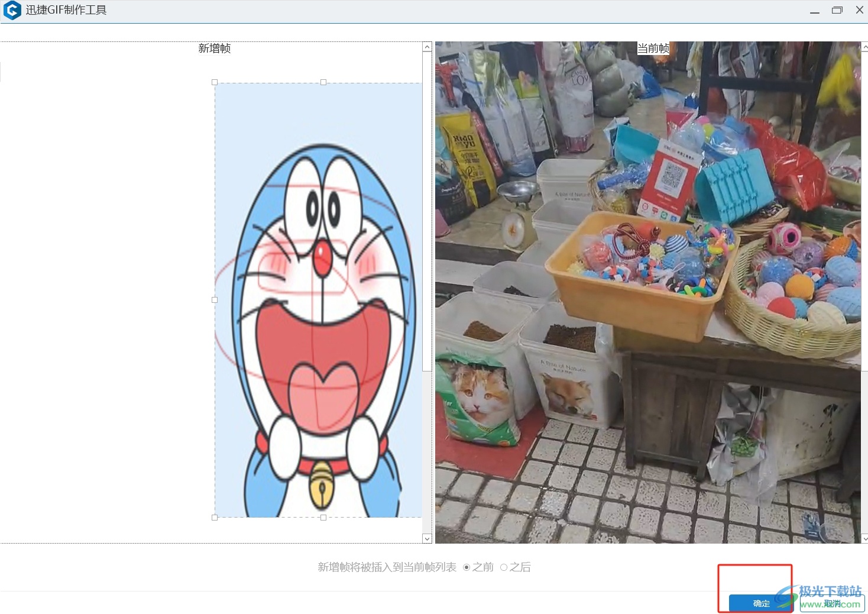
Task: Click the new-frame pane vertical scrollbar thumb
Action: click(427, 212)
